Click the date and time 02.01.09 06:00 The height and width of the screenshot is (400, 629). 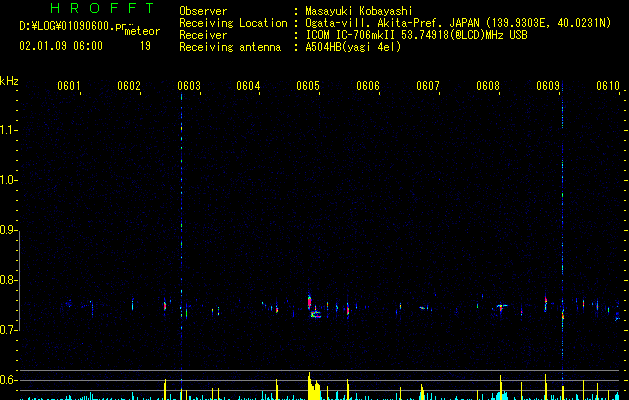[61, 46]
